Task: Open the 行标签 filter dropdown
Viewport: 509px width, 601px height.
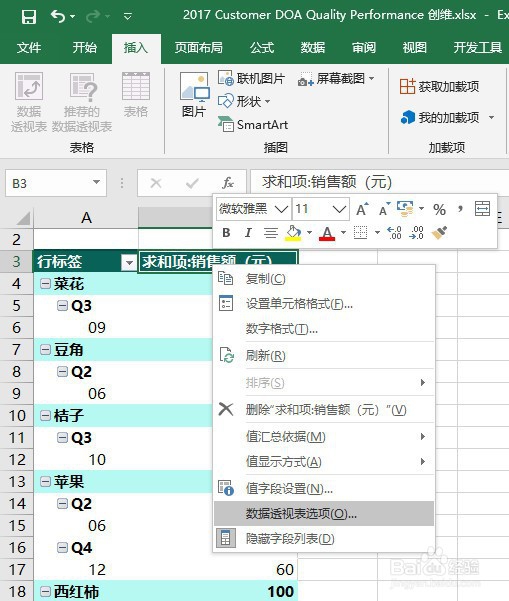Action: point(129,263)
